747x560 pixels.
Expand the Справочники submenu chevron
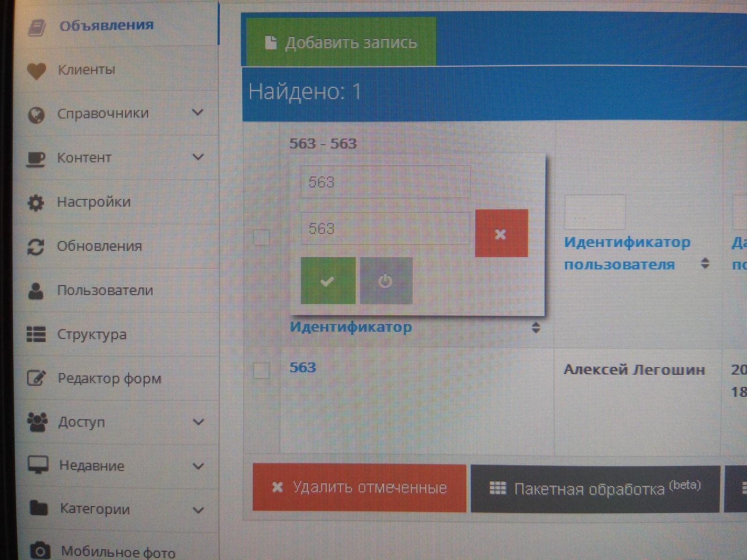click(x=198, y=113)
